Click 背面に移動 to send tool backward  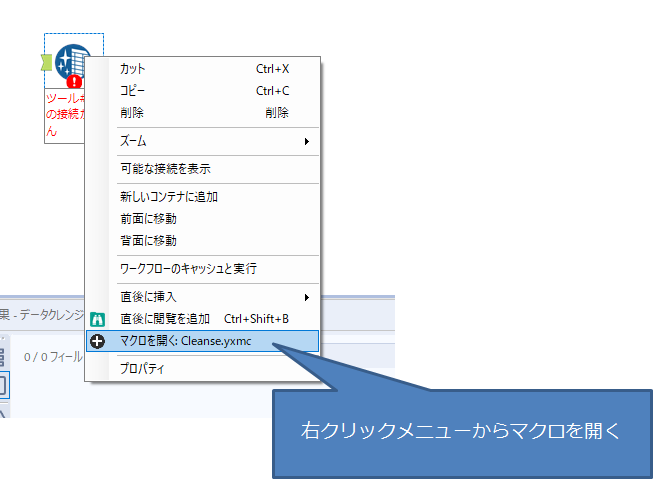148,241
